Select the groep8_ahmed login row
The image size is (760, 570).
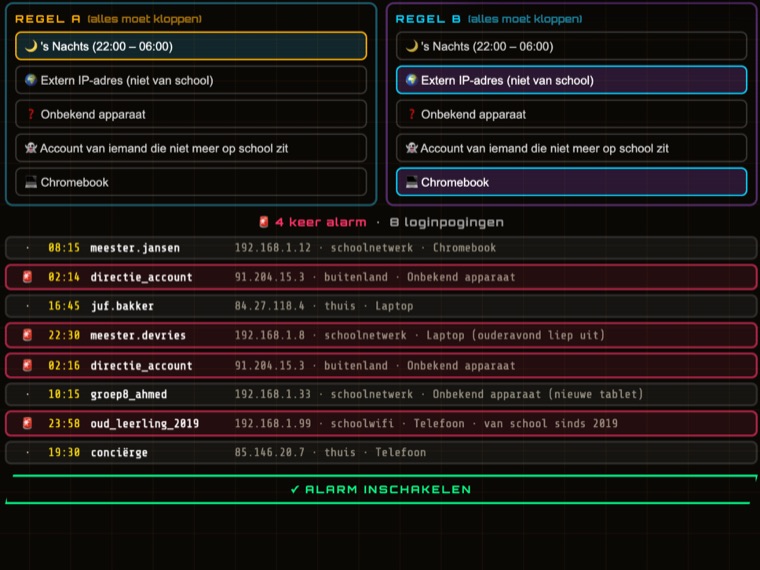pos(380,394)
